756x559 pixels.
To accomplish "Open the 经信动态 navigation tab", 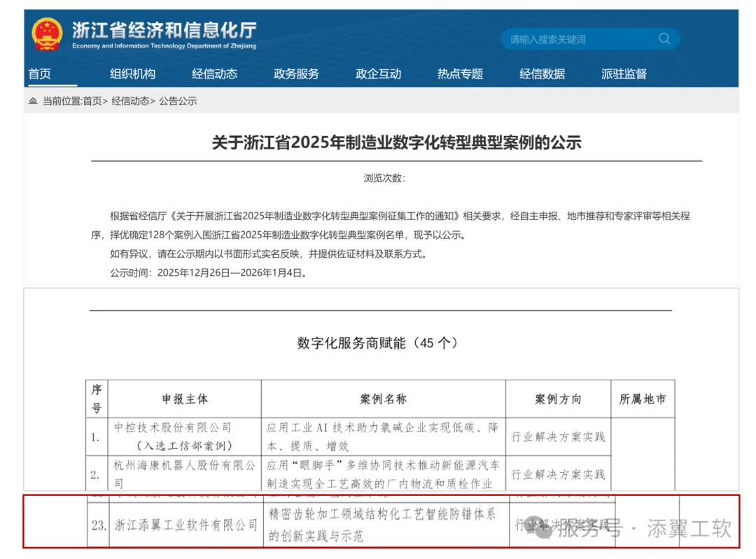I will click(215, 74).
